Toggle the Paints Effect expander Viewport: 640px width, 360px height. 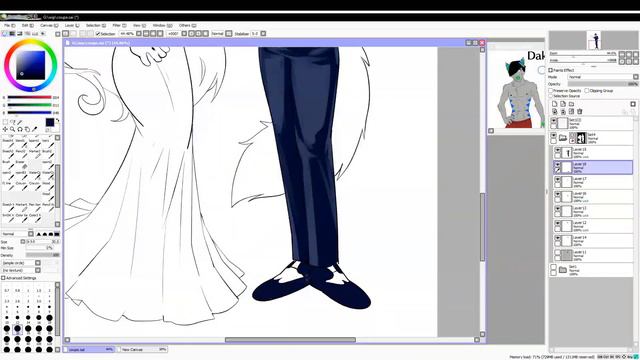coord(551,70)
